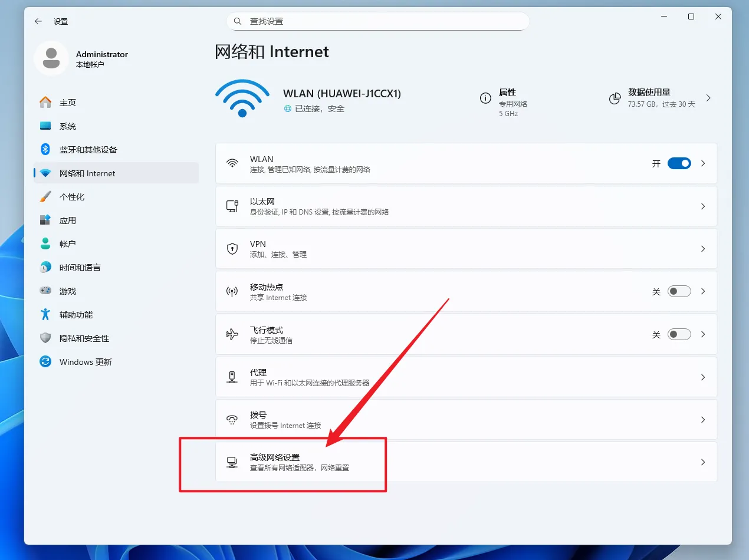The width and height of the screenshot is (749, 560).
Task: Click the back arrow in Settings
Action: pos(38,21)
